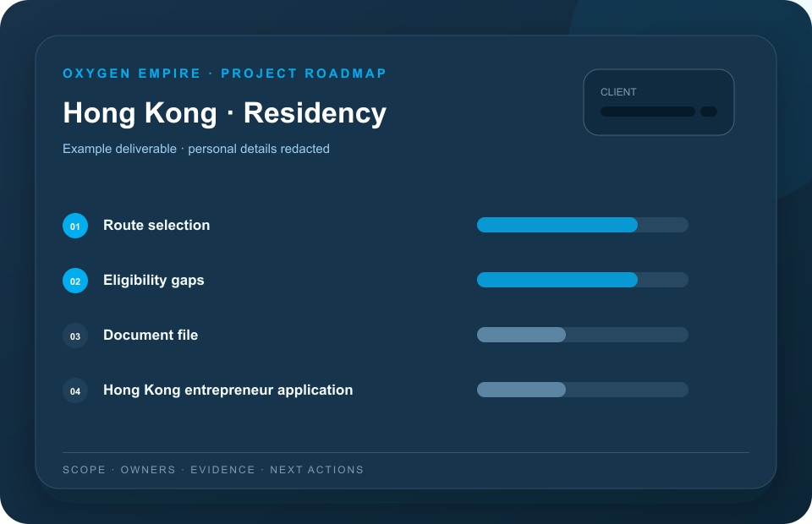This screenshot has width=812, height=524.
Task: Click the Document file progress bar
Action: 583,335
